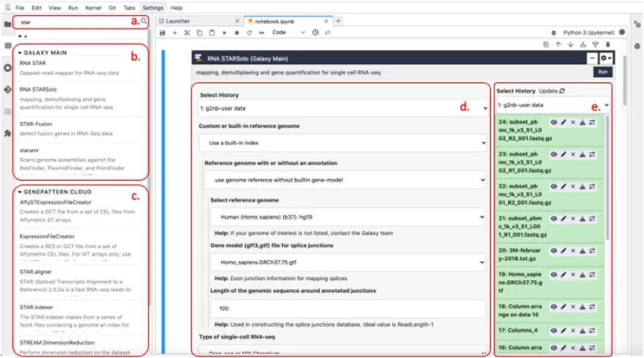
Task: View dataset 17 Columns_4 eye icon
Action: click(x=553, y=330)
